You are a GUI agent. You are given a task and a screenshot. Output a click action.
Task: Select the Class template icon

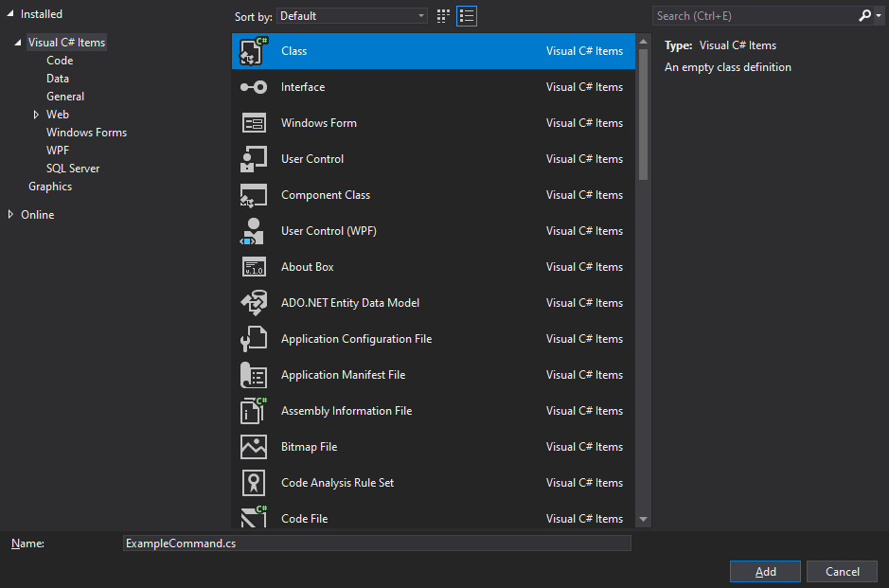coord(254,51)
